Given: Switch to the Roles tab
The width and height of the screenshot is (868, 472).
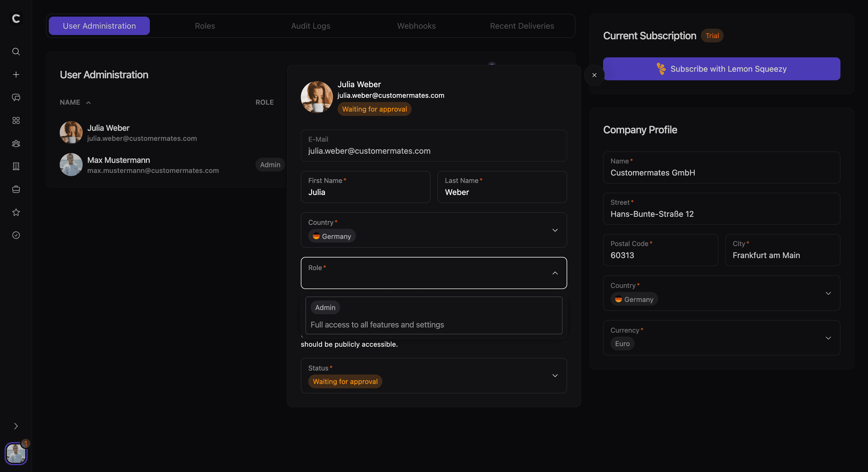Looking at the screenshot, I should (205, 26).
